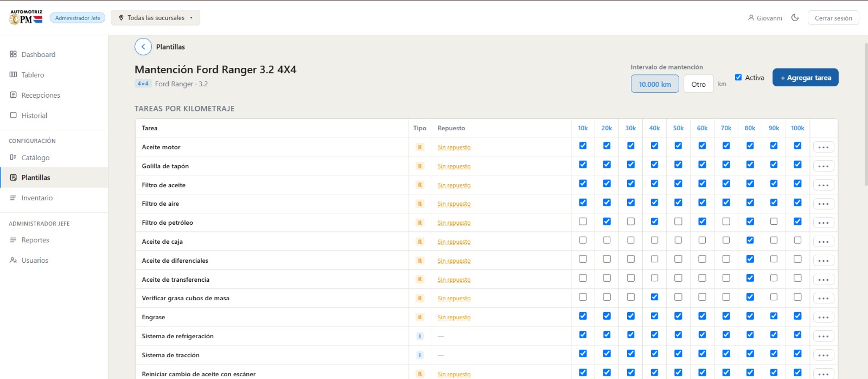Screen dimensions: 868x379
Task: Click the I type badge for Sistema de refrigeración
Action: [x=419, y=336]
